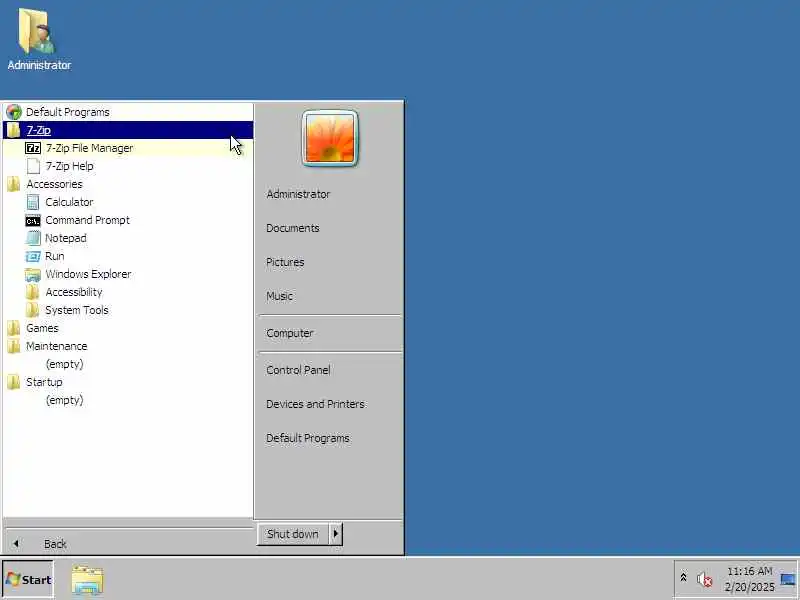Click the Run icon
Image resolution: width=800 pixels, height=600 pixels.
click(33, 256)
